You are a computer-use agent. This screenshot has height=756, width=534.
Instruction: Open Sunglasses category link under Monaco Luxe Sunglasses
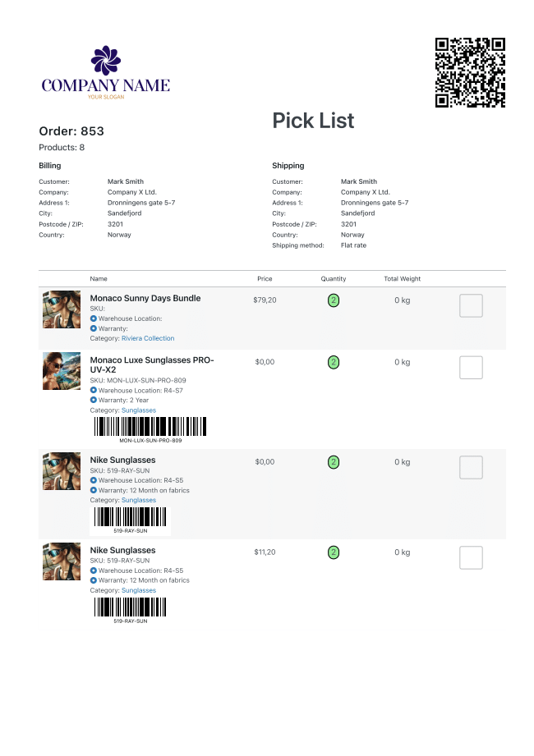[139, 410]
